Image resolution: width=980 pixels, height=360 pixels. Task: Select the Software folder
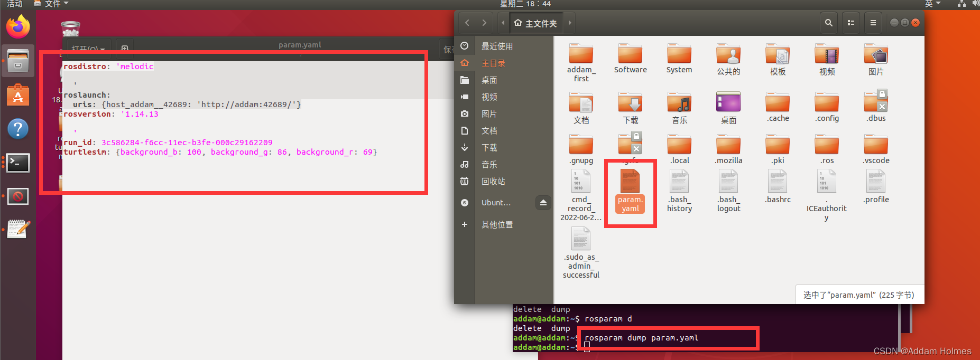tap(630, 58)
